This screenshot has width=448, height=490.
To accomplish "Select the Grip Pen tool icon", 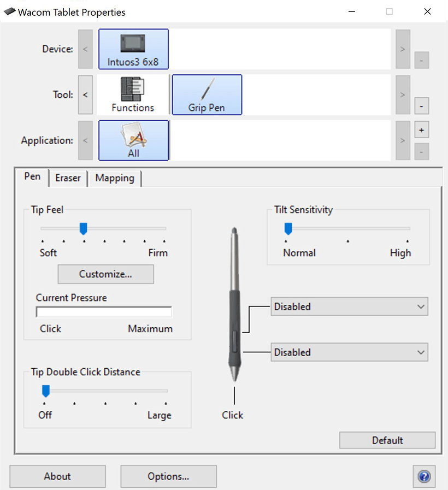I will (x=207, y=95).
